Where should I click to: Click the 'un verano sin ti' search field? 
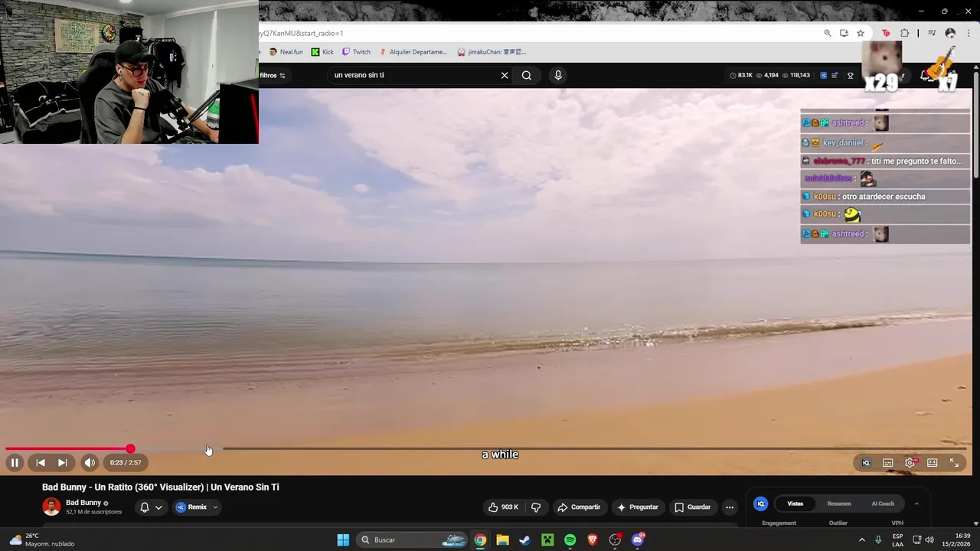coord(413,75)
